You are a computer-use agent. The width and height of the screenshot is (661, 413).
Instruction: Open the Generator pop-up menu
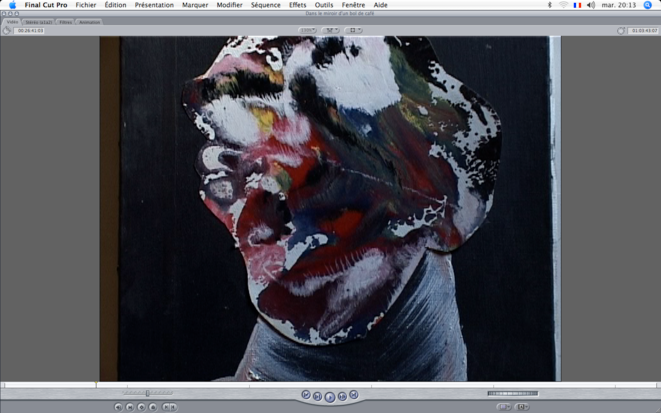click(x=521, y=407)
